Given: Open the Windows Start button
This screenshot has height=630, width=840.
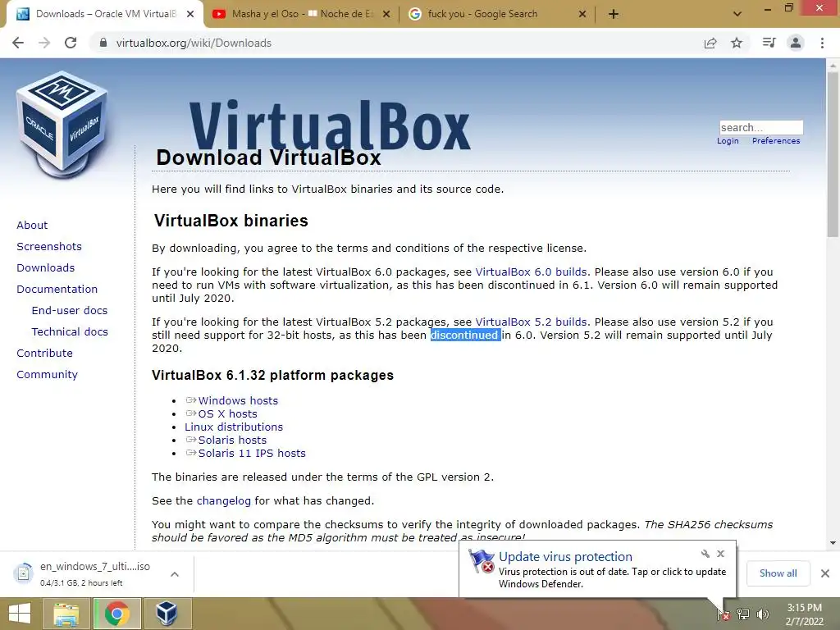Looking at the screenshot, I should tap(20, 614).
